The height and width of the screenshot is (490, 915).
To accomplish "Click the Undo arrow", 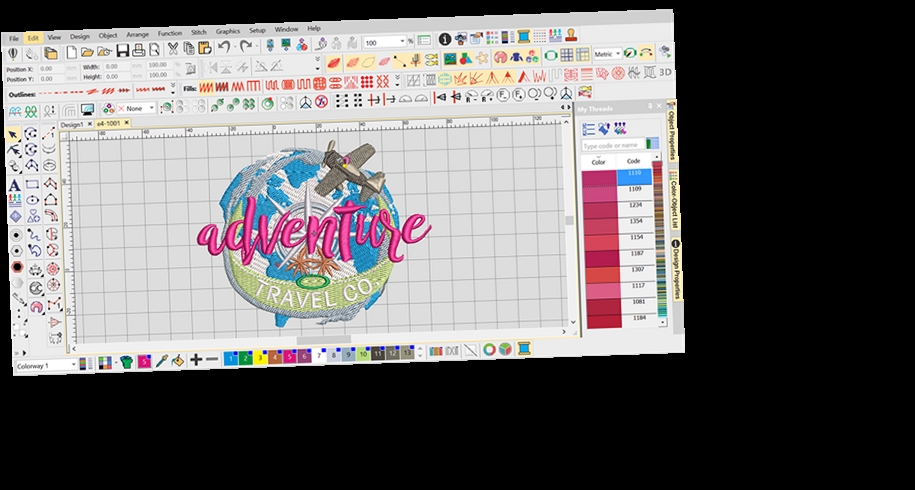I will [x=223, y=47].
